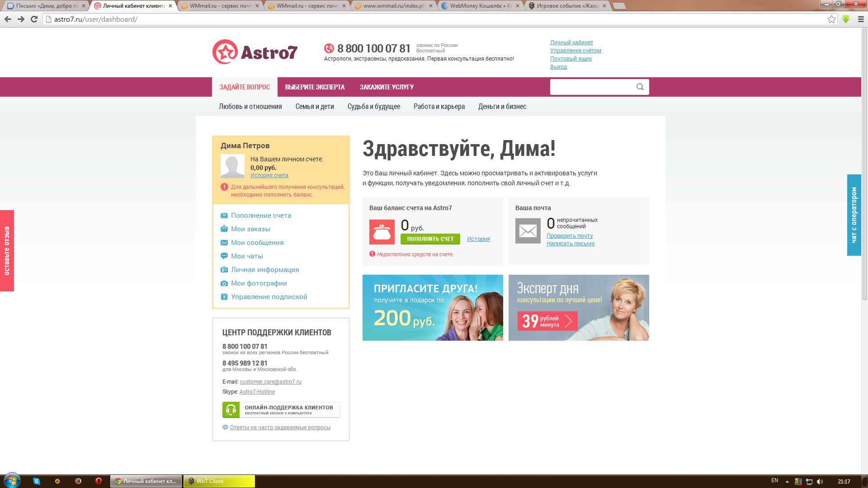
Task: Click Личный кабинет header link
Action: tap(571, 42)
